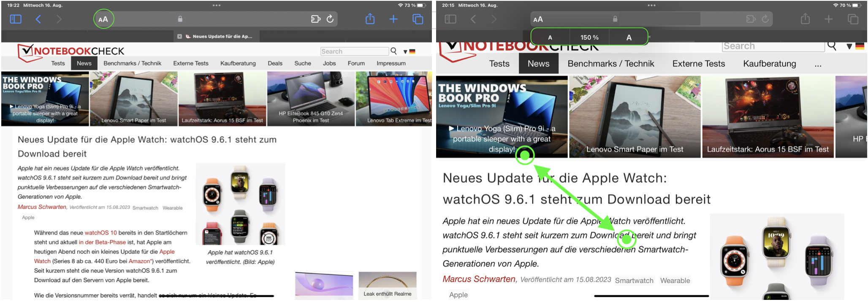The image size is (868, 302).
Task: Click Wearable tag in left window
Action: point(173,208)
